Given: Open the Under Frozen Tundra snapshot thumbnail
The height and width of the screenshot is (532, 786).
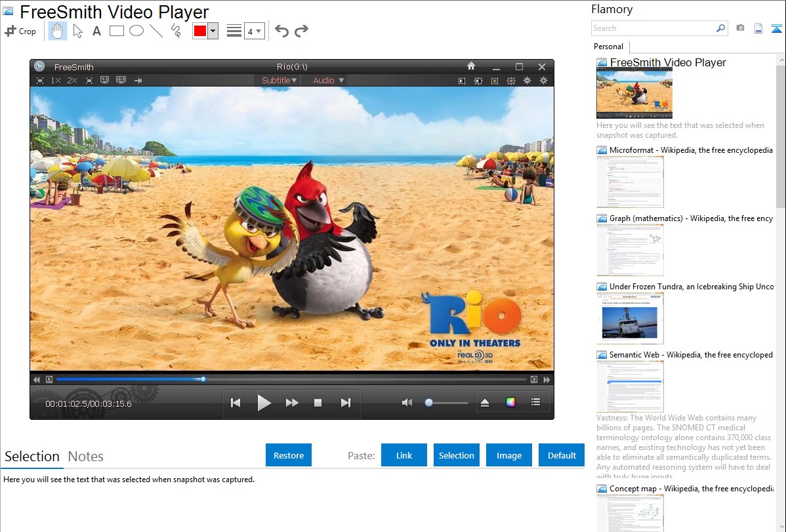Looking at the screenshot, I should click(630, 318).
